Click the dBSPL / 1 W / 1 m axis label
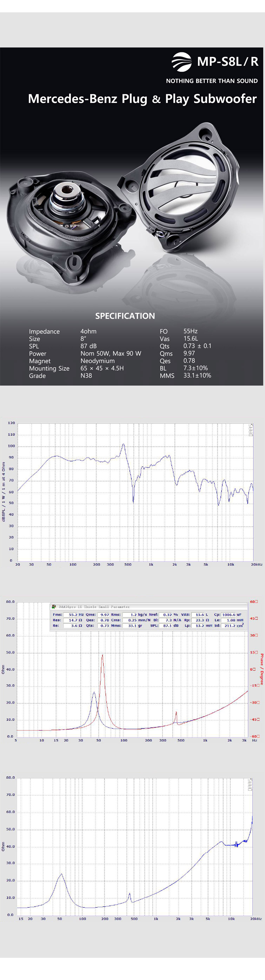The width and height of the screenshot is (265, 980). coord(4,491)
